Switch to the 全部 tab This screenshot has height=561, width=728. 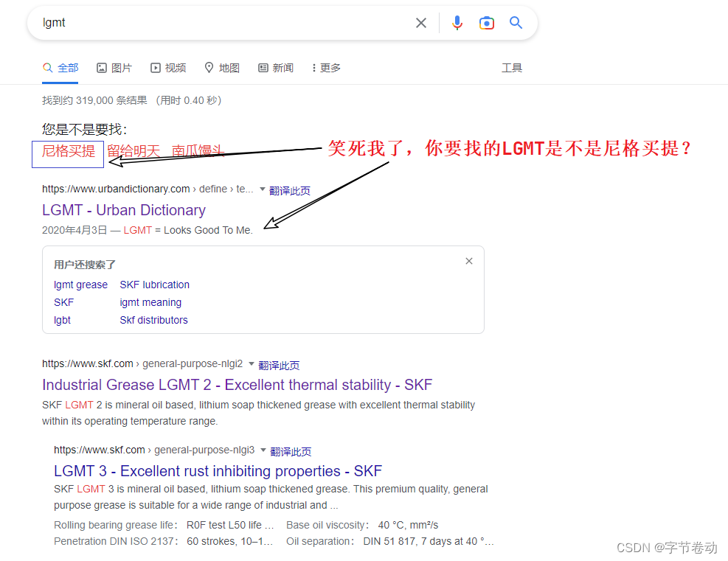point(67,67)
